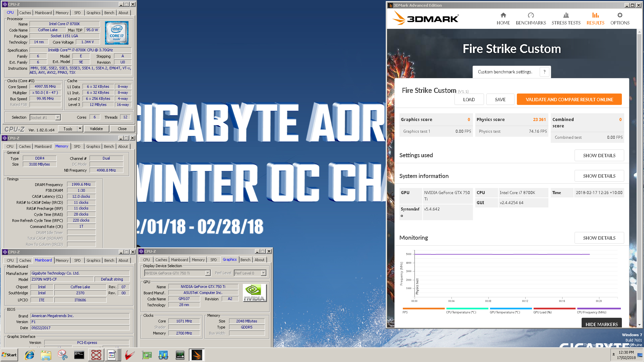The image size is (644, 362).
Task: Click the question mark help button for custom settings
Action: (544, 72)
